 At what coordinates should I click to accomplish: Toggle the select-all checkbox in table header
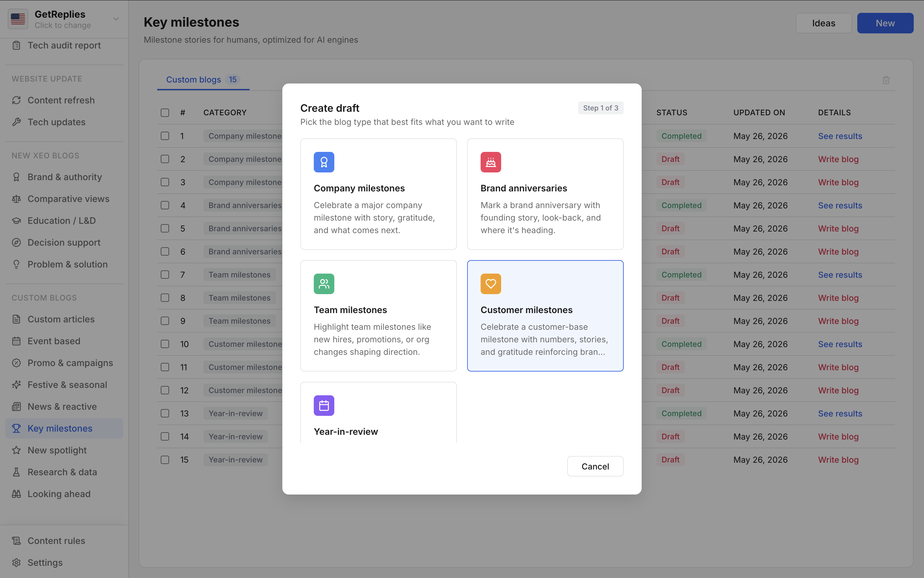coord(165,112)
